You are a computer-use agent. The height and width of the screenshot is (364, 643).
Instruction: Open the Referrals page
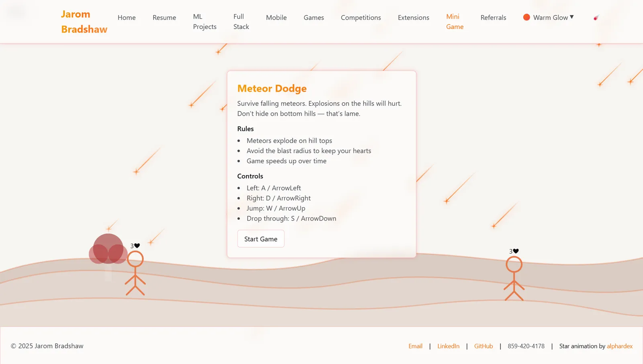click(494, 18)
